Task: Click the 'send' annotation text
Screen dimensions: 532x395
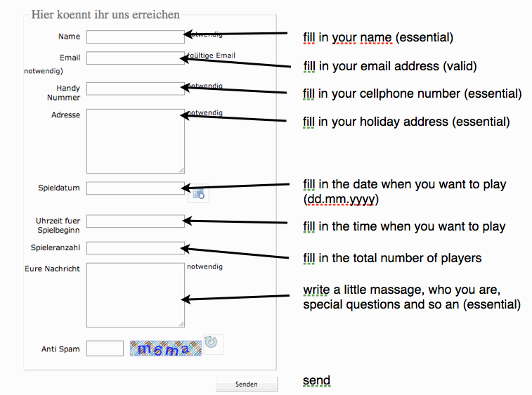Action: point(316,380)
